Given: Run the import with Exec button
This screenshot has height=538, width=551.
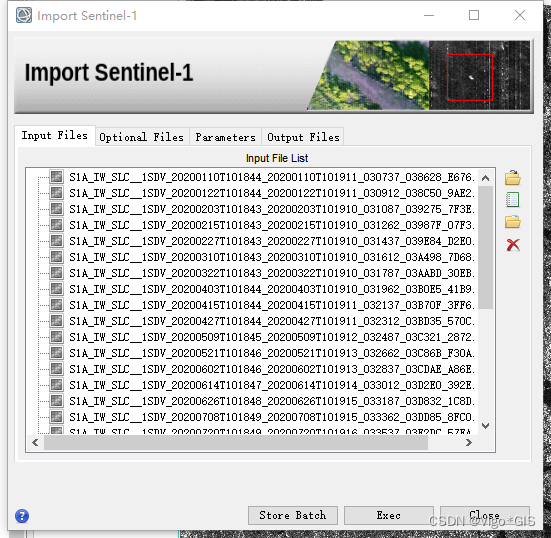Looking at the screenshot, I should [389, 516].
